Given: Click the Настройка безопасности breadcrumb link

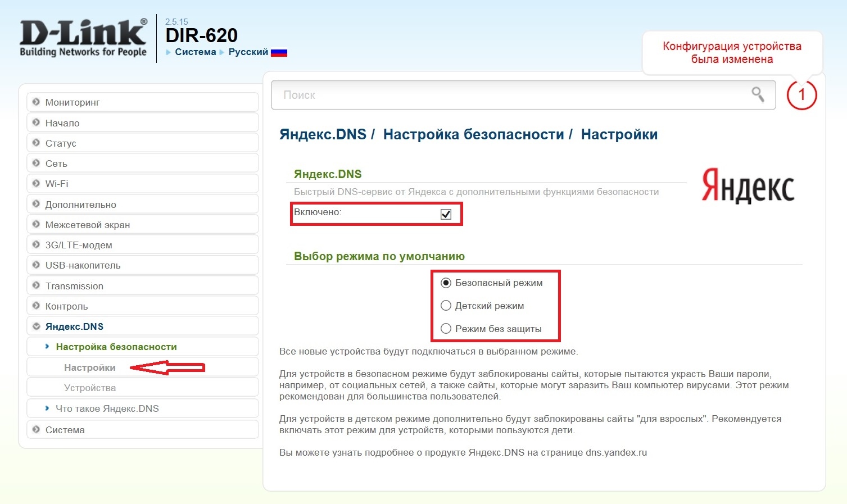Looking at the screenshot, I should tap(473, 135).
